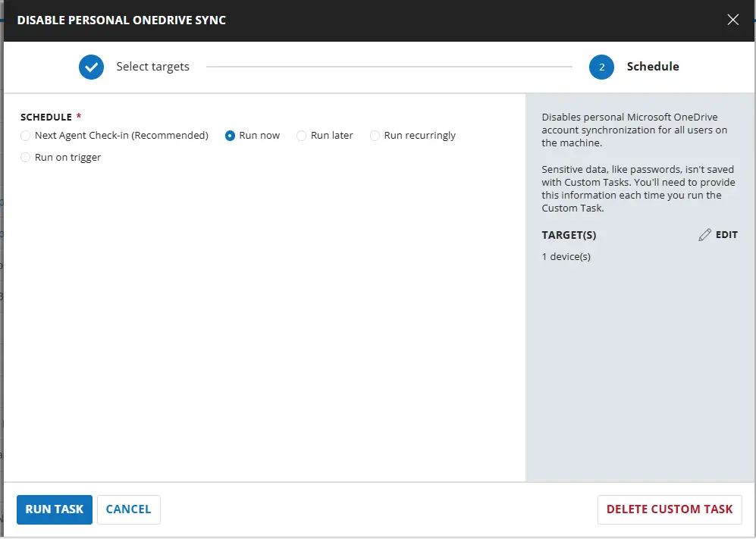
Task: Click the dialog title Disable Personal OneDrive Sync
Action: pyautogui.click(x=121, y=20)
